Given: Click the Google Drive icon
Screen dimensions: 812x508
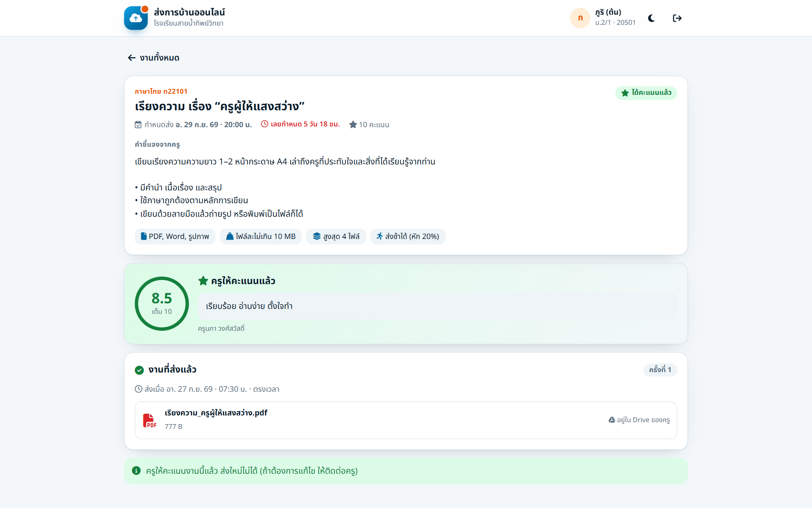Looking at the screenshot, I should 612,420.
